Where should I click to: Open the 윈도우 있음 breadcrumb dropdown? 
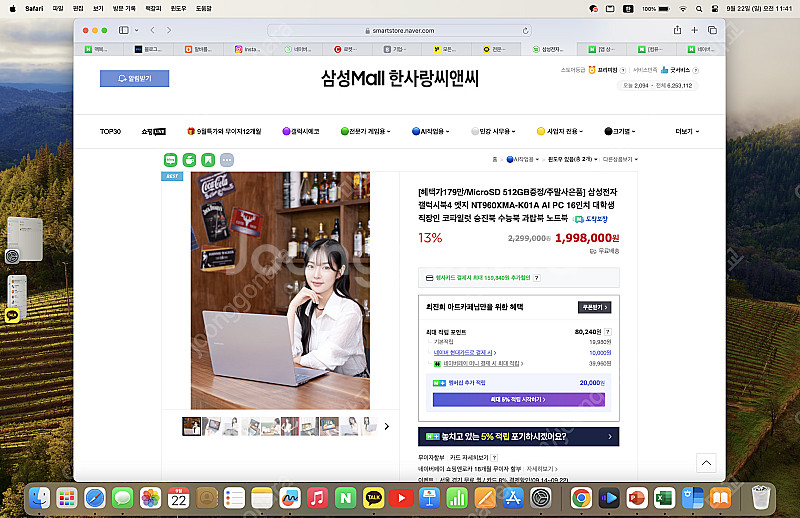572,159
